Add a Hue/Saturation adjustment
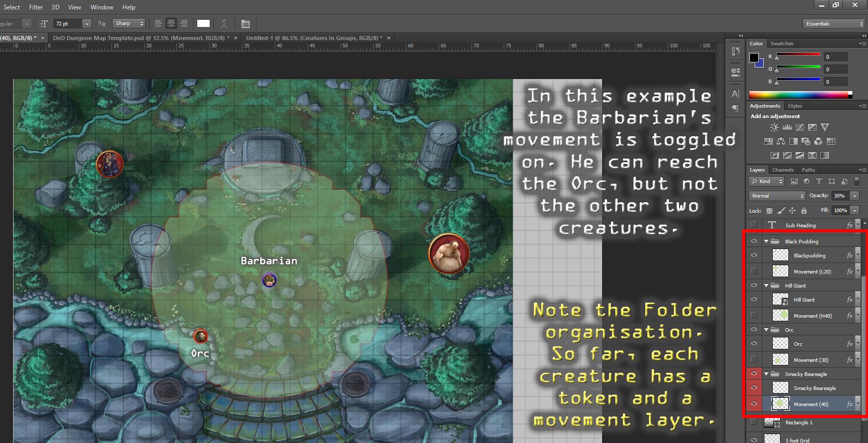 [x=769, y=141]
